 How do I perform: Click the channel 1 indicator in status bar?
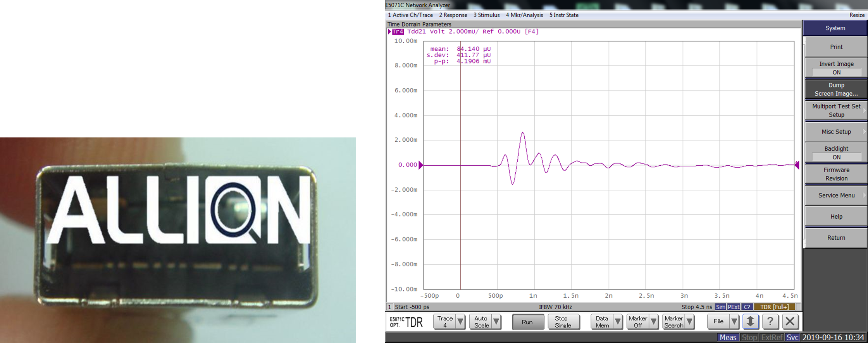390,307
